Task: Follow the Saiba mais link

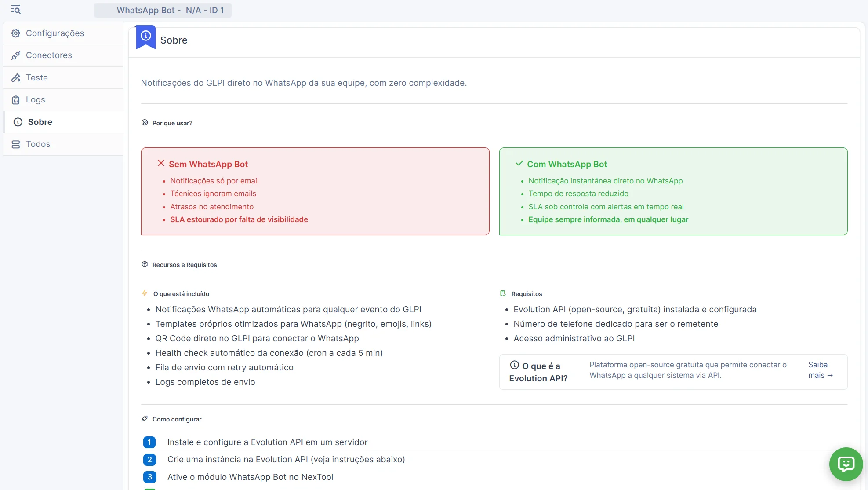Action: coord(821,370)
